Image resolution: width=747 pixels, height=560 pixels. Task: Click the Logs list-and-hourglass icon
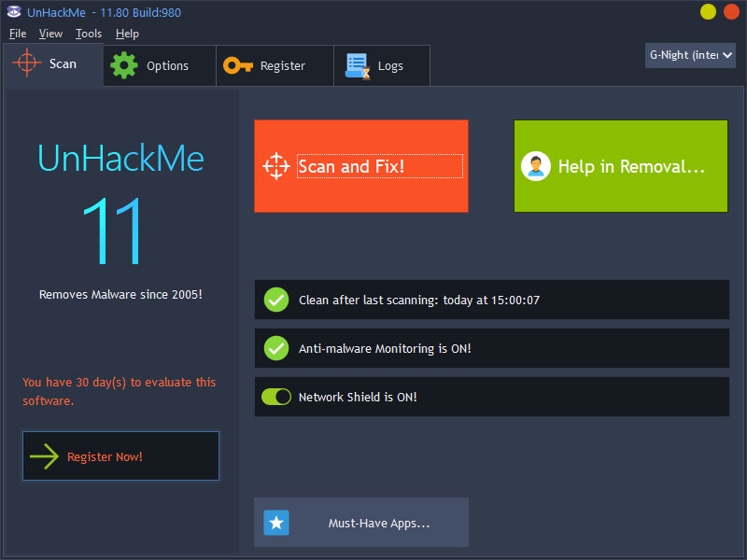[359, 66]
